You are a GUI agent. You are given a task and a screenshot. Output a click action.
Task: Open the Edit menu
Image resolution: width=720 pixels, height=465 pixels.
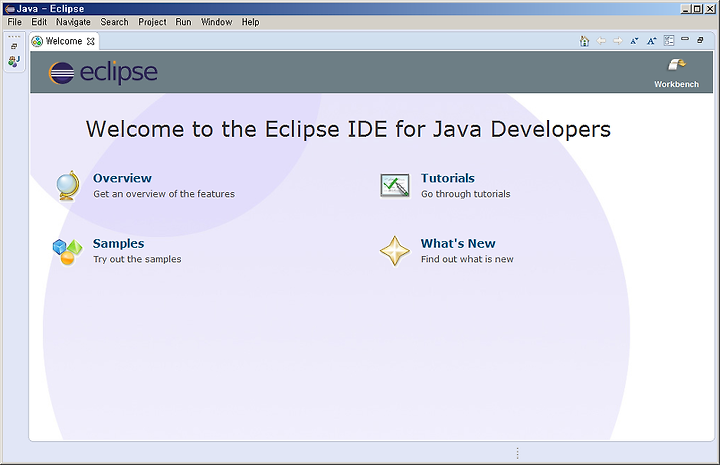(39, 22)
